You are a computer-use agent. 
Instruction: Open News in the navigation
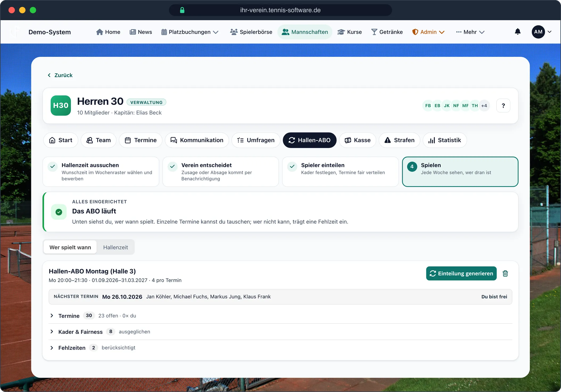pos(141,32)
